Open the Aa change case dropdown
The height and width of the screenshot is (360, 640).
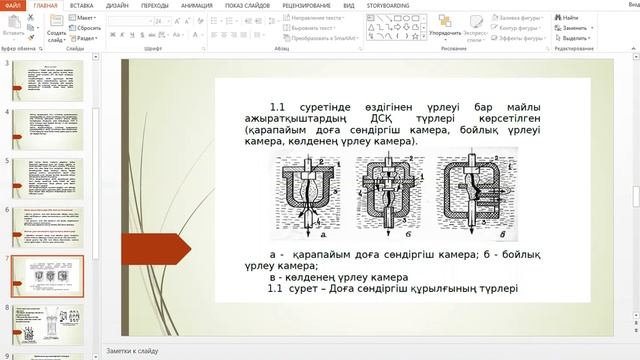[177, 35]
